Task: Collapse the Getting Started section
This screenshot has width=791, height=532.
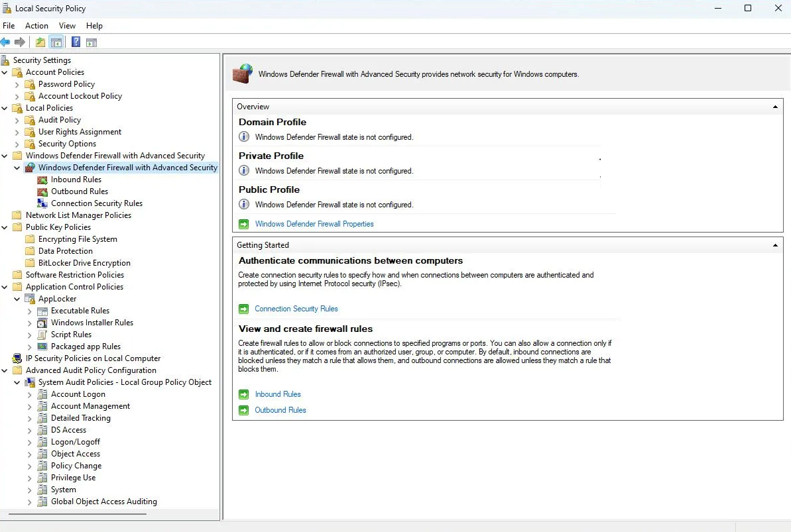Action: click(x=775, y=245)
